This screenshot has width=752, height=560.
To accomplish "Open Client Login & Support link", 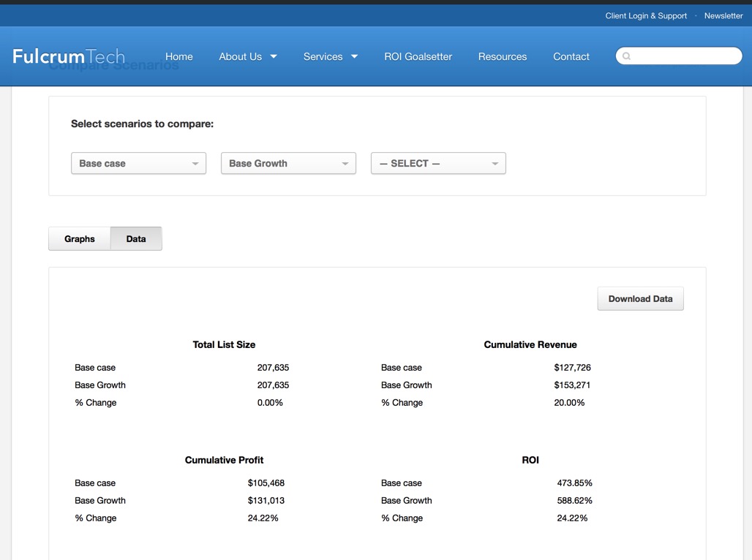I will click(646, 15).
